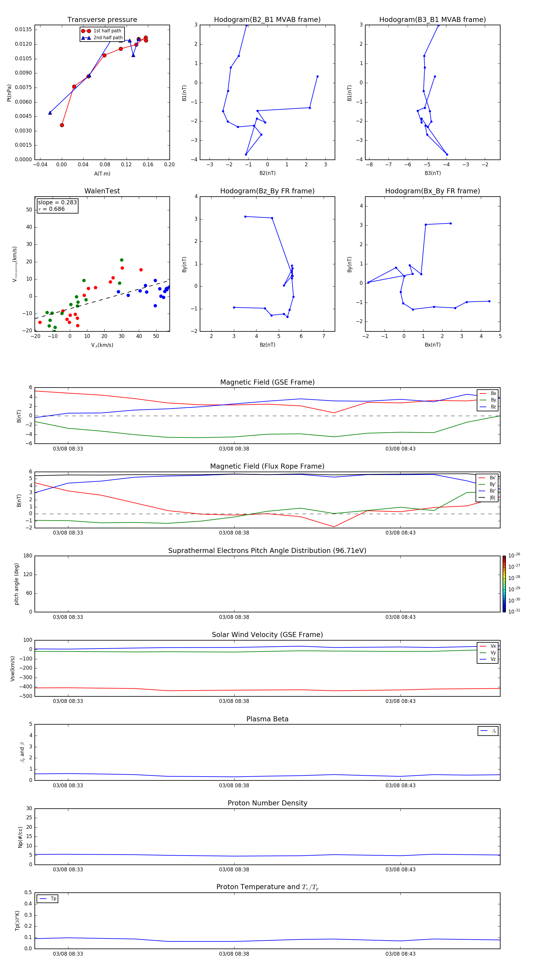Click the Suprathermal Electrons Pitch Angle Distribution title
This screenshot has width=535, height=980.
[267, 551]
